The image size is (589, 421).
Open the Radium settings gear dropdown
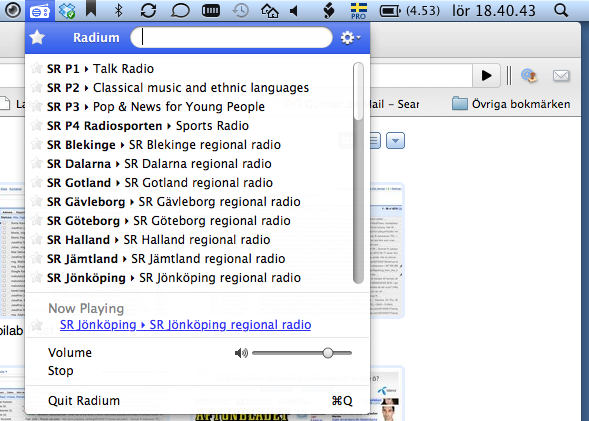pyautogui.click(x=350, y=38)
